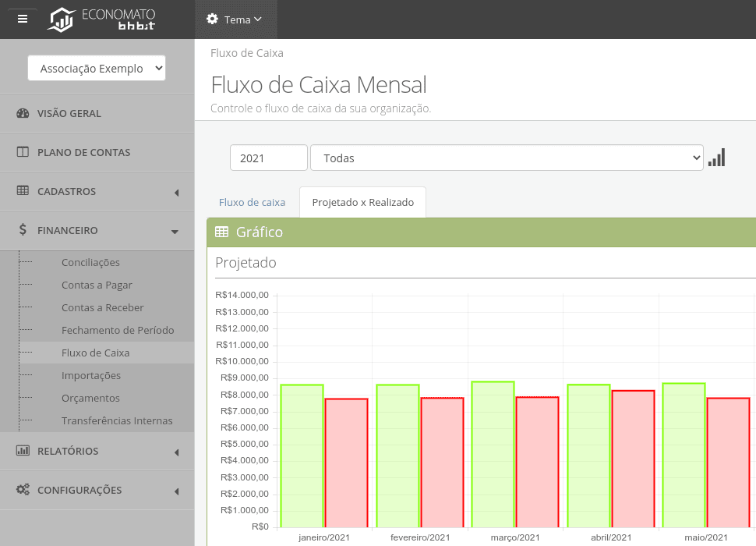Image resolution: width=756 pixels, height=546 pixels.
Task: Click the green janeiro/2021 chart bar
Action: pos(302,456)
